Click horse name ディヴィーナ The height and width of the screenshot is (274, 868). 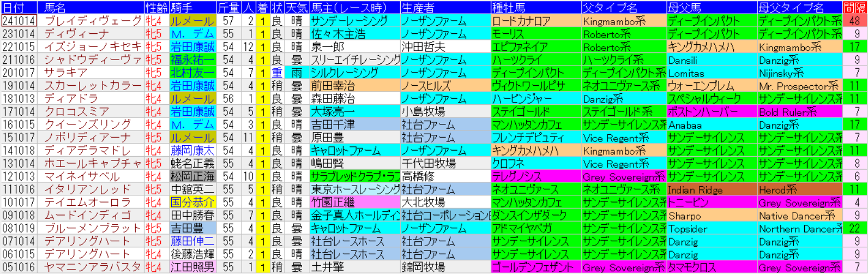point(91,34)
